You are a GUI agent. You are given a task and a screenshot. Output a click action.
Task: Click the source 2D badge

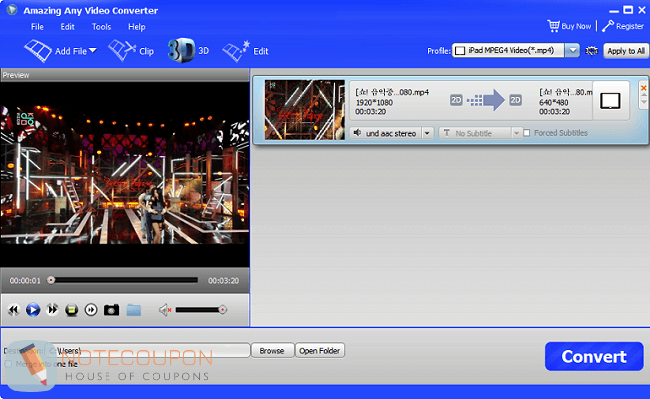456,100
